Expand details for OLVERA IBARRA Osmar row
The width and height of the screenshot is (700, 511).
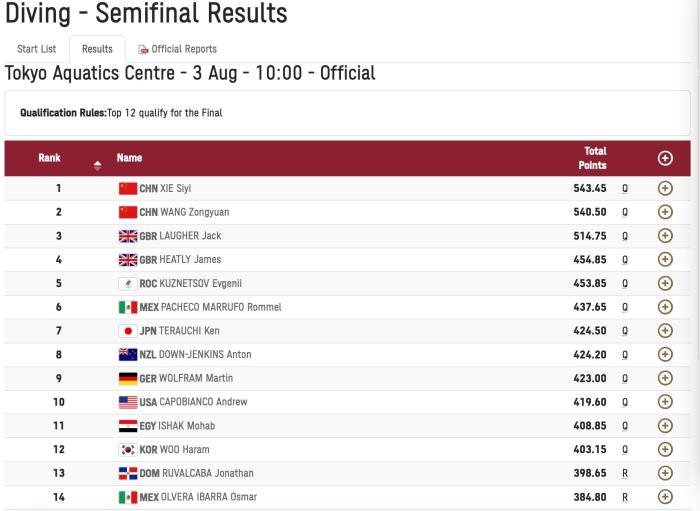click(x=665, y=497)
